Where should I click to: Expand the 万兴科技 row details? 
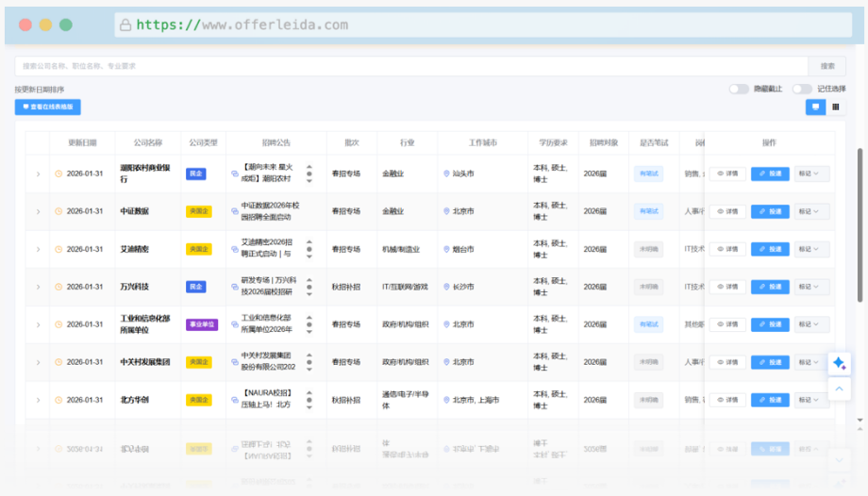point(38,287)
